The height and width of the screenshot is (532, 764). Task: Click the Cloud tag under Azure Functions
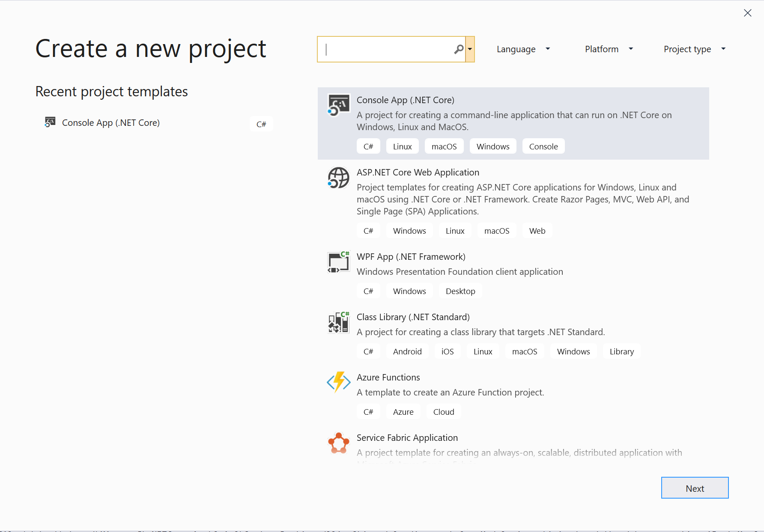444,412
